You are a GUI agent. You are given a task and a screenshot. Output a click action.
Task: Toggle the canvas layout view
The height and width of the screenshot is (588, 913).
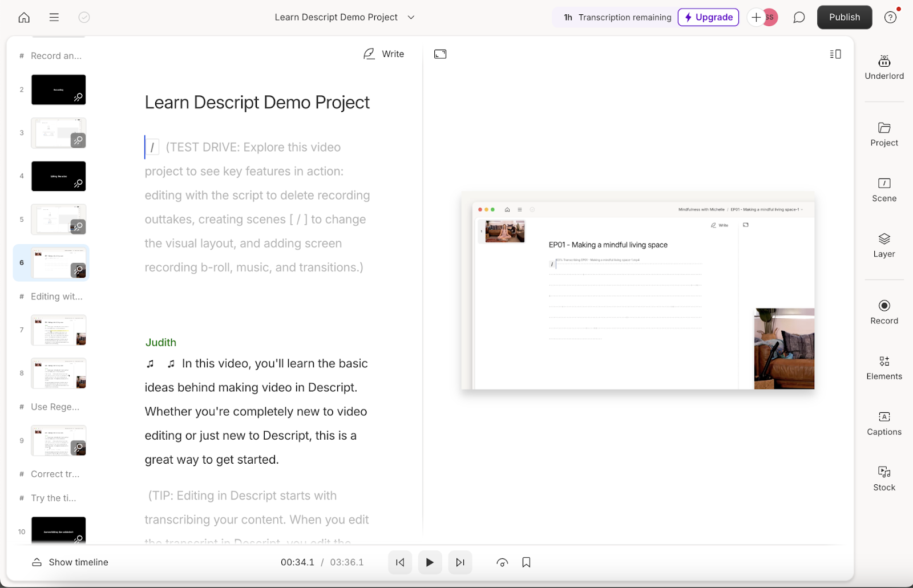835,54
